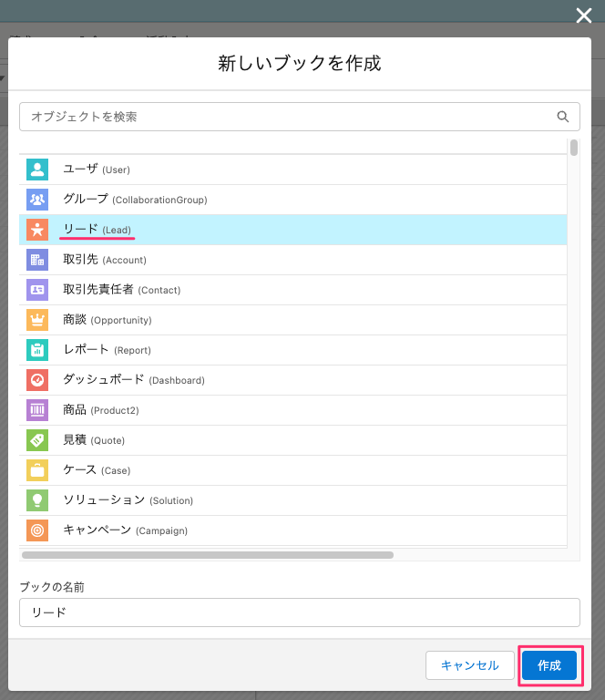Pick the レポート (Report) text
Screen dimensions: 605x700
coord(108,350)
